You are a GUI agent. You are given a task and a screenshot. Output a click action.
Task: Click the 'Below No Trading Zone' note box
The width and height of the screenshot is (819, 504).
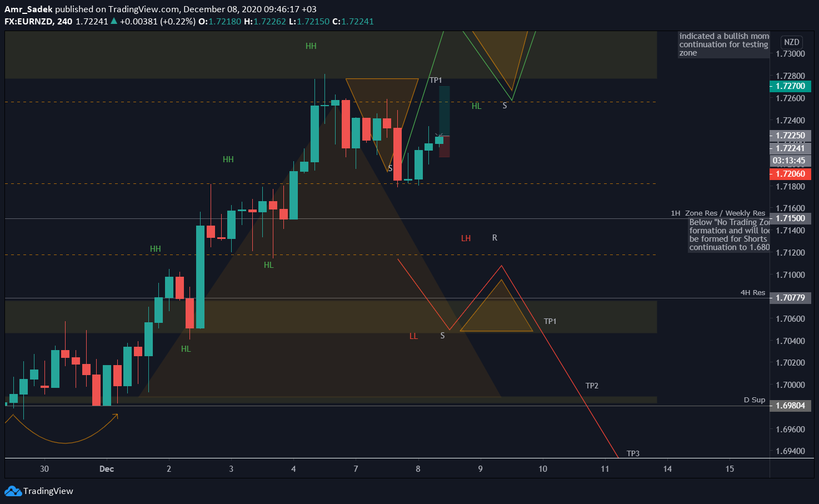pos(729,235)
